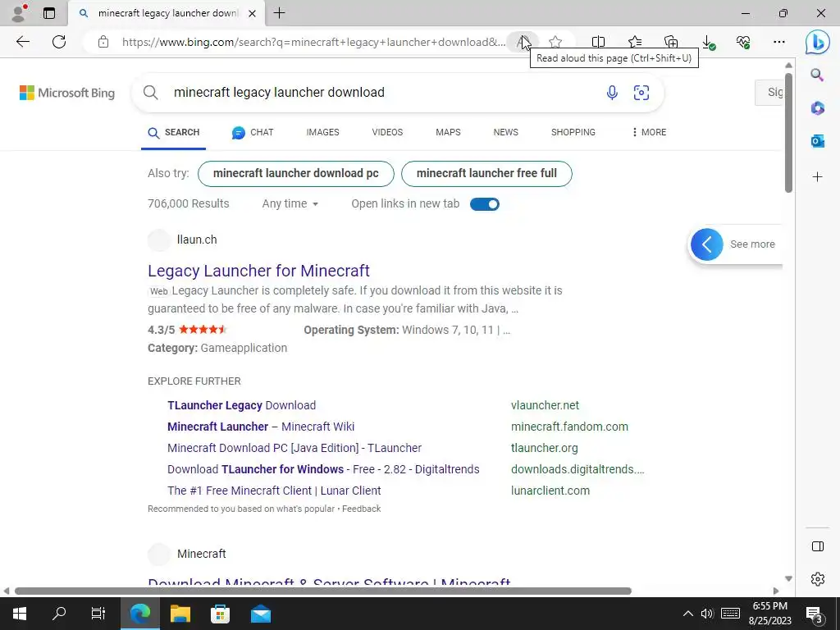Open Downloads panel

click(708, 43)
